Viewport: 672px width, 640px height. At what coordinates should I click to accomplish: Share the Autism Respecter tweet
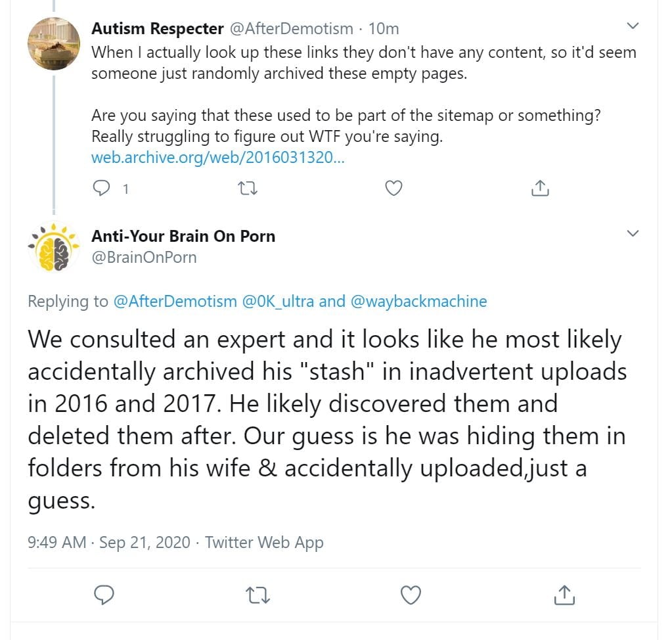(x=539, y=189)
